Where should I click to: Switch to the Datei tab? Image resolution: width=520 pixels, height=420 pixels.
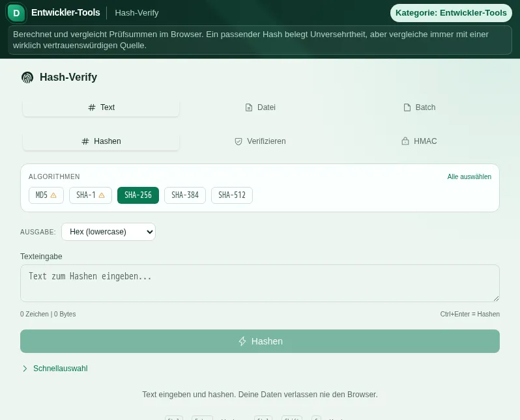click(260, 107)
